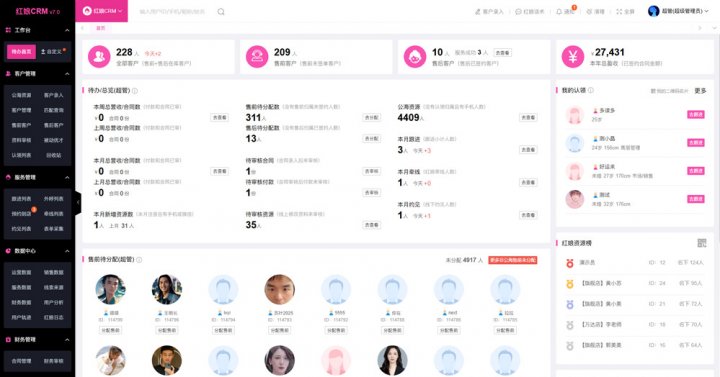Collapse the 工作台 sidebar section

(68, 30)
